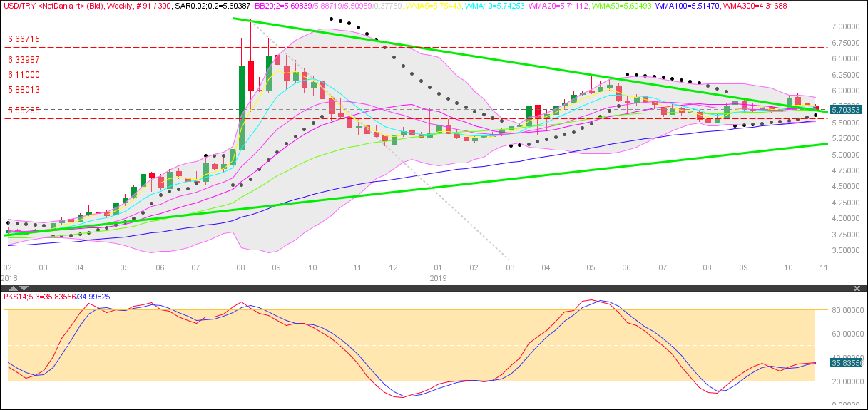Viewport: 868px width, 410px height.
Task: Click the 5.70353 current price tag
Action: [847, 110]
